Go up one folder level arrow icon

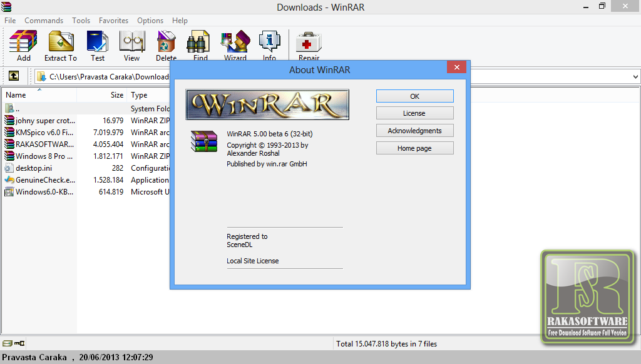(14, 76)
